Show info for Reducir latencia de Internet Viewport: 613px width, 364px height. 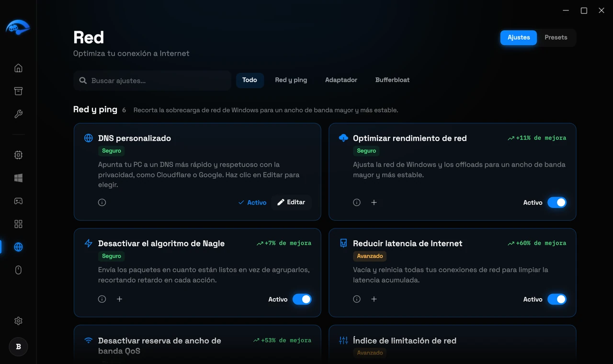pyautogui.click(x=357, y=299)
